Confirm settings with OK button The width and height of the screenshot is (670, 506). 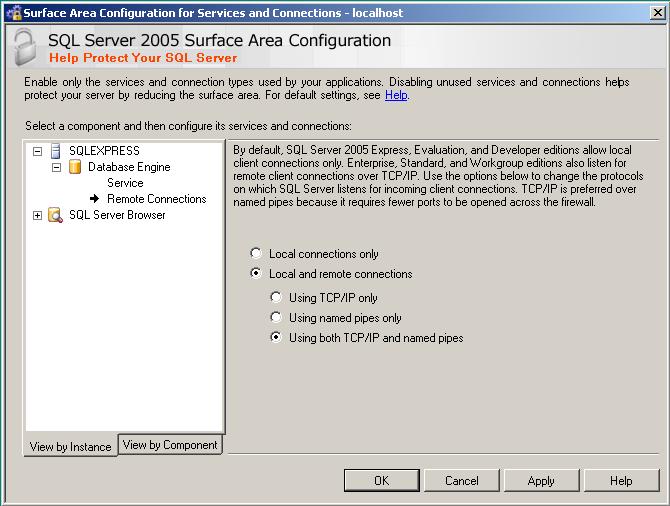tap(382, 481)
